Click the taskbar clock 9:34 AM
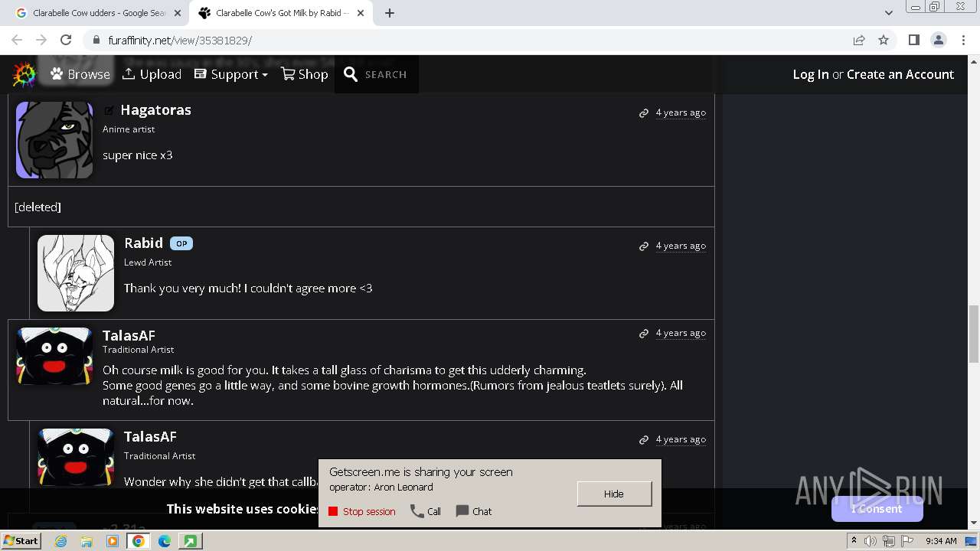The height and width of the screenshot is (551, 980). [x=941, y=541]
